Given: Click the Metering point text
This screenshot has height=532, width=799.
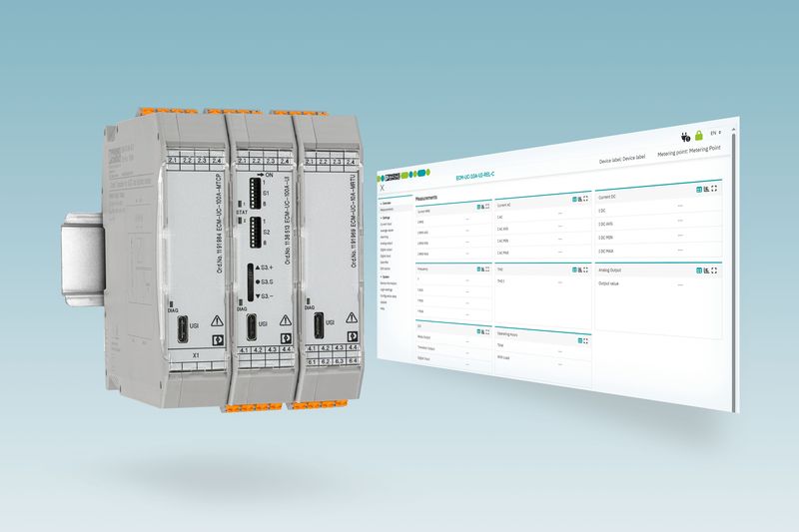Looking at the screenshot, I should (x=689, y=151).
